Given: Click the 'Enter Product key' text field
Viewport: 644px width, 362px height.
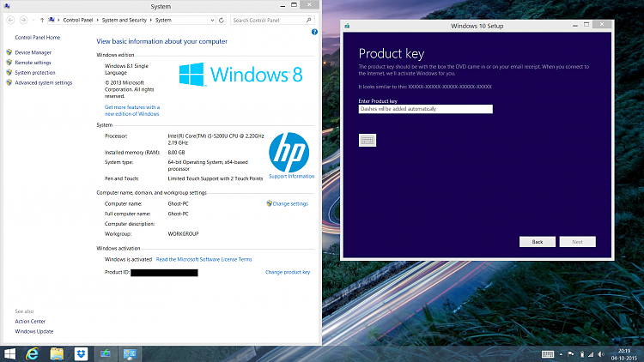Looking at the screenshot, I should [x=425, y=109].
